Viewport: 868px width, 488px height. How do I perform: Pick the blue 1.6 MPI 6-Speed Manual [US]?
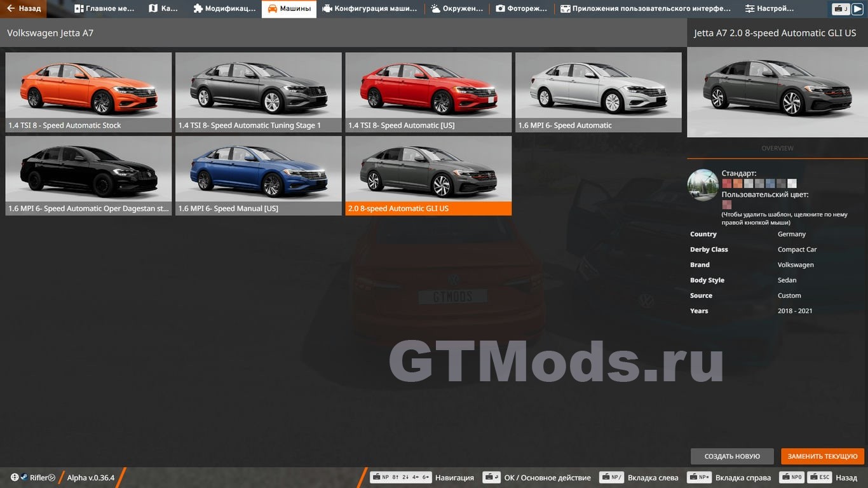pyautogui.click(x=259, y=175)
